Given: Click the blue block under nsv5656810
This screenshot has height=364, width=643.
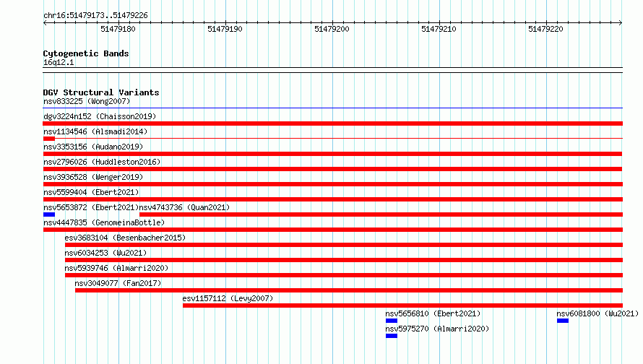Looking at the screenshot, I should click(391, 321).
